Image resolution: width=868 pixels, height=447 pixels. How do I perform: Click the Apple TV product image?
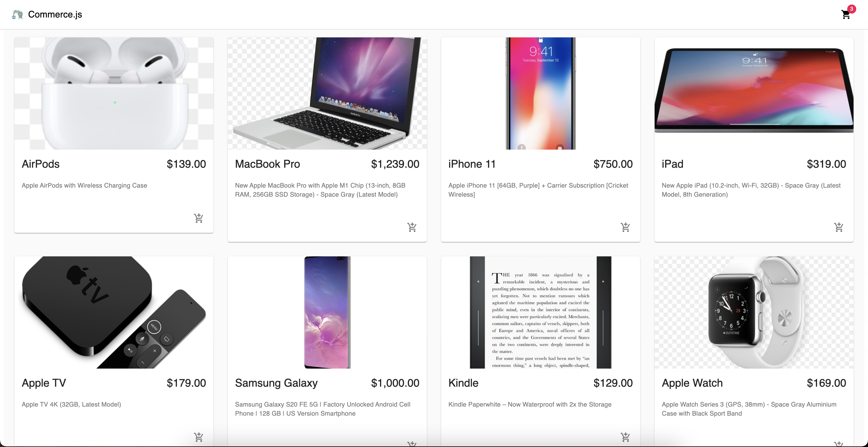(114, 312)
